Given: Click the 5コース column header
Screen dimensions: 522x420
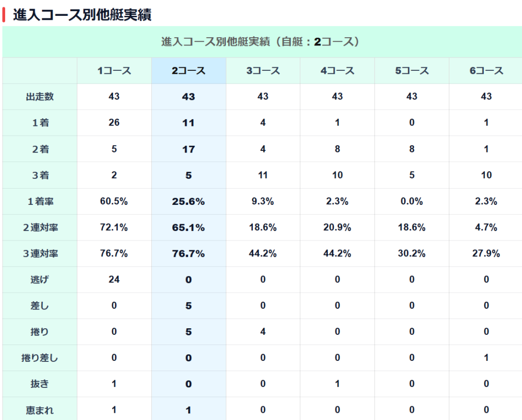Looking at the screenshot, I should [412, 71].
